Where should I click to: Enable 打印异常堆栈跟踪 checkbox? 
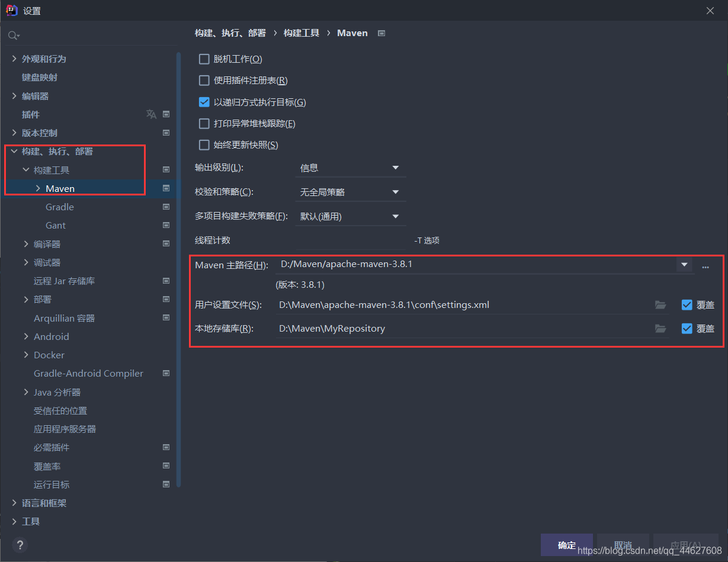tap(204, 124)
